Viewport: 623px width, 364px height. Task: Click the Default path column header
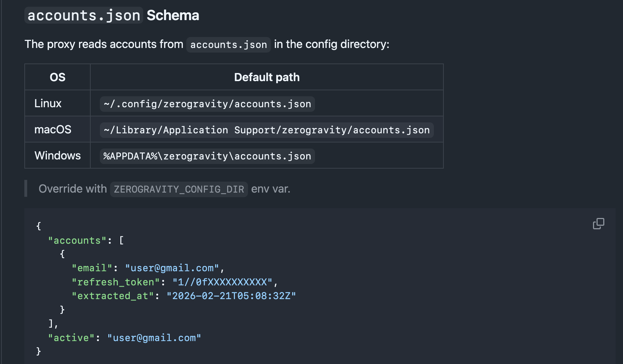click(267, 77)
